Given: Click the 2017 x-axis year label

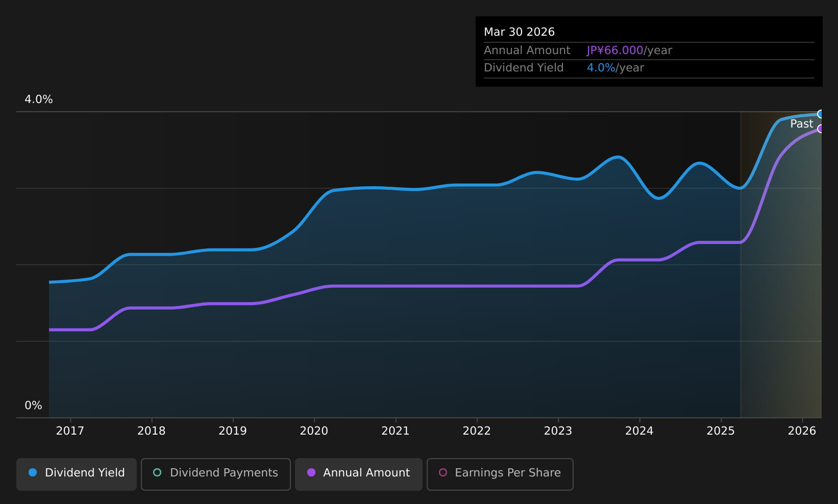Looking at the screenshot, I should click(x=70, y=431).
